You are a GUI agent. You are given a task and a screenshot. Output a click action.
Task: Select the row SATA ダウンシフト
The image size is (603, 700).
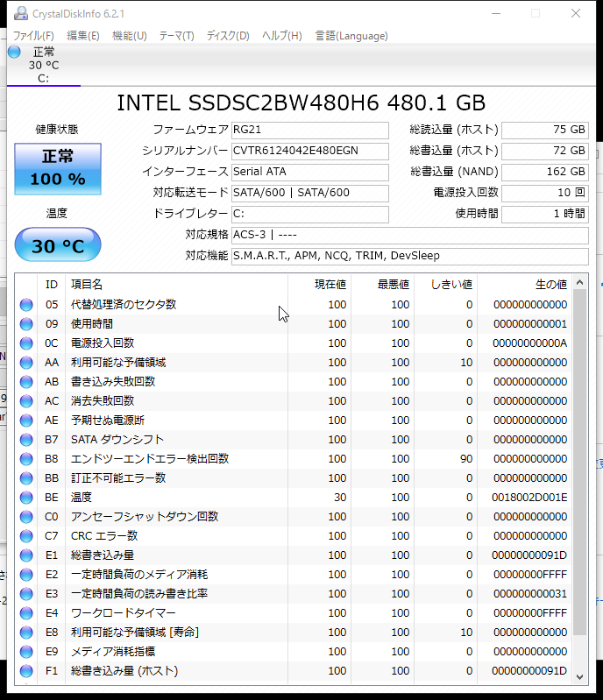(294, 440)
